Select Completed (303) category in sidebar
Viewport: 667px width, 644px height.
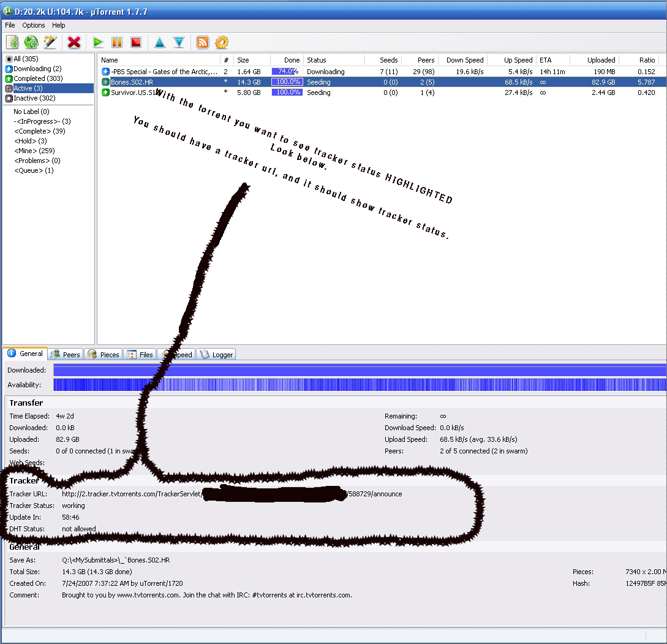[x=37, y=78]
